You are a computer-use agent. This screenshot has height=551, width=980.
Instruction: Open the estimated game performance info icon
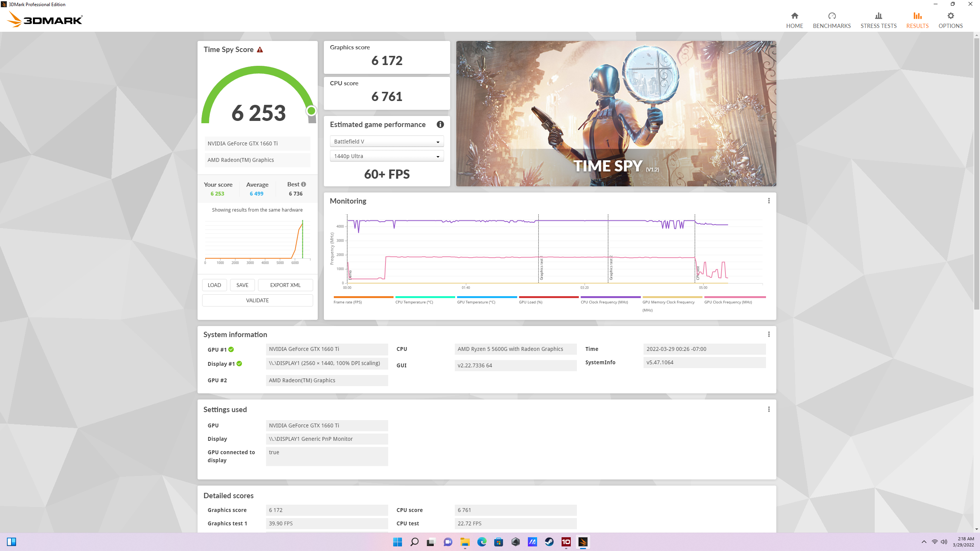440,124
